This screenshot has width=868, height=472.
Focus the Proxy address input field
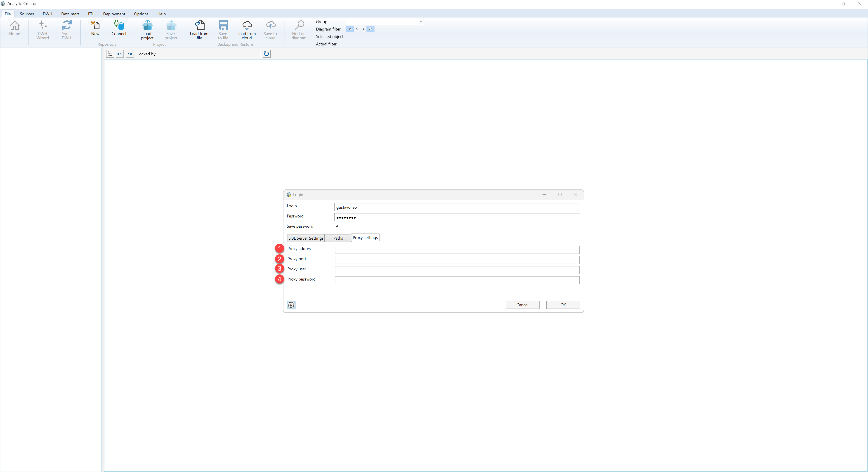point(457,250)
